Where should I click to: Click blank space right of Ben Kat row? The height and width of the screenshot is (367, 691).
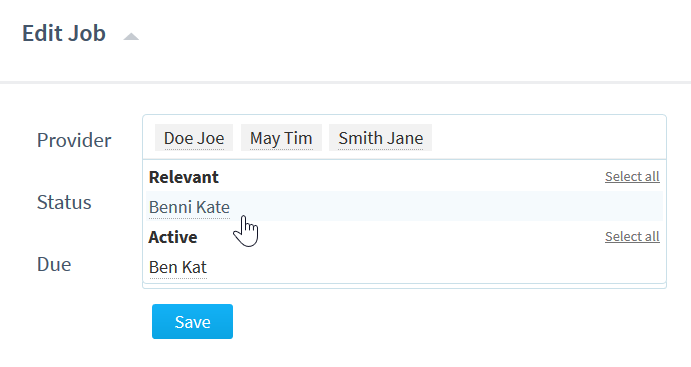point(434,267)
